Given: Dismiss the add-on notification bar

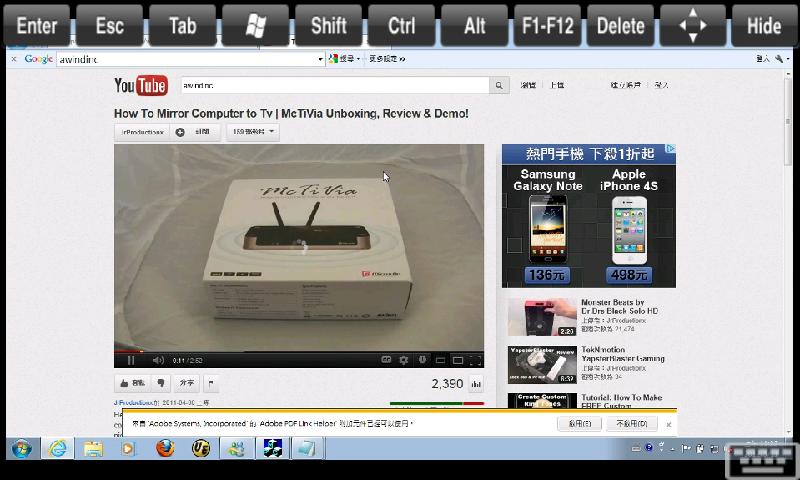Looking at the screenshot, I should point(668,424).
